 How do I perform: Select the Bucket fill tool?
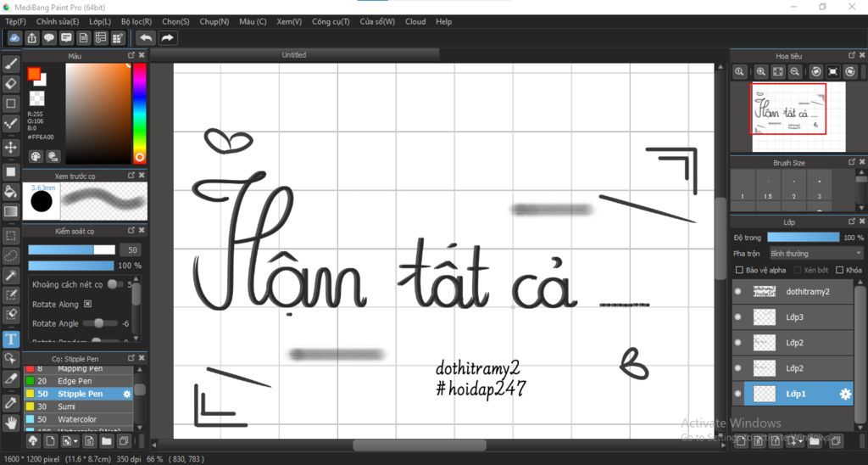coord(10,191)
